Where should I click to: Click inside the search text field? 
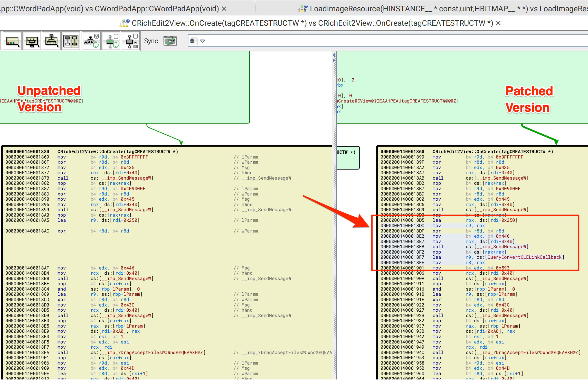click(x=395, y=41)
